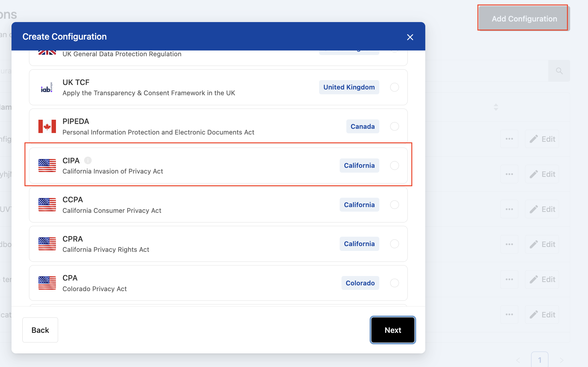Click the column sort arrows in background table
The height and width of the screenshot is (367, 588).
[x=496, y=107]
